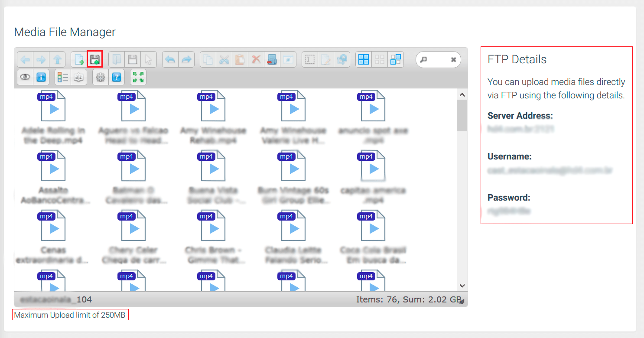The image size is (644, 338).
Task: Click the Rename text-cursor icon
Action: (310, 59)
